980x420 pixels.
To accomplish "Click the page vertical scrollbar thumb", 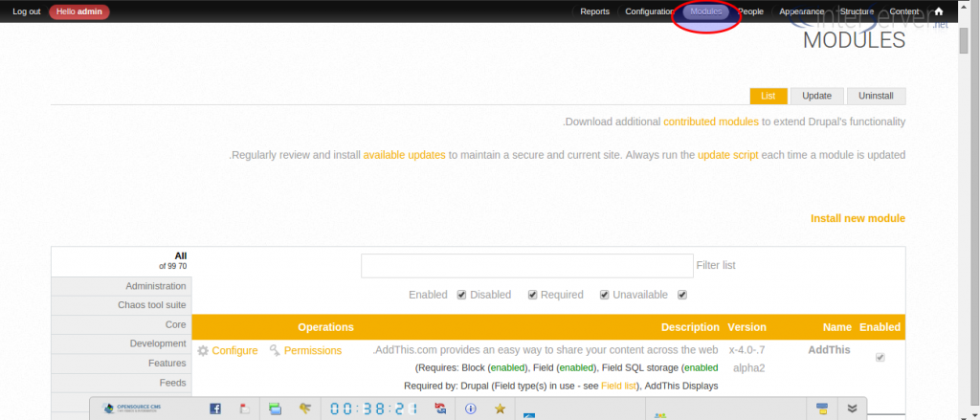I will point(965,40).
